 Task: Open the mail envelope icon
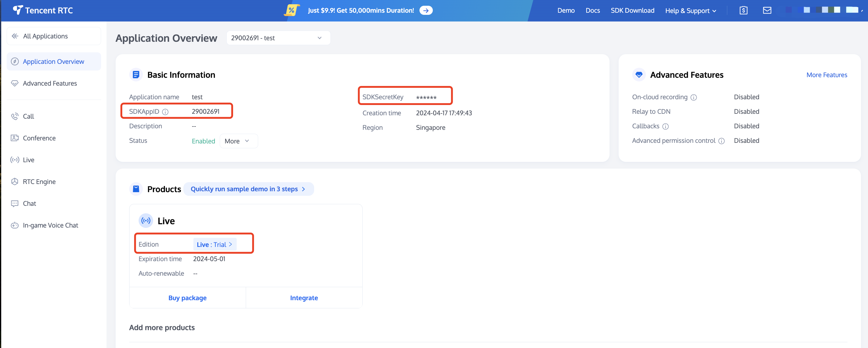point(767,11)
